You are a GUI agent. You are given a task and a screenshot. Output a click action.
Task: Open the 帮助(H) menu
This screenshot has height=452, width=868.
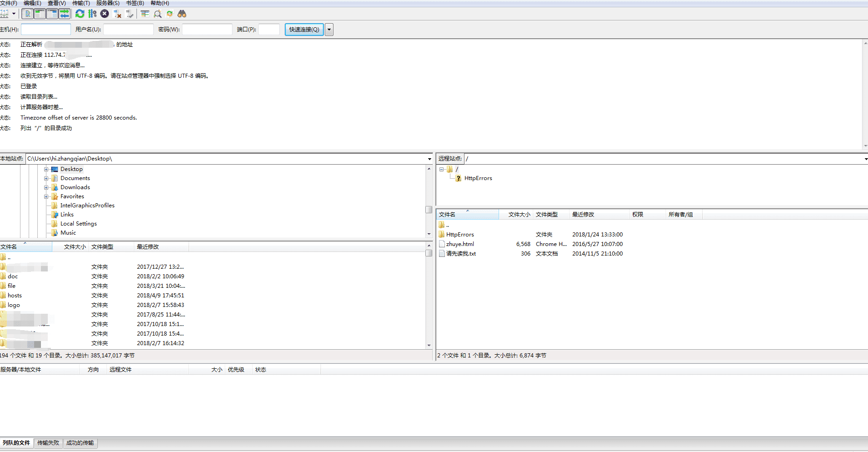(160, 3)
